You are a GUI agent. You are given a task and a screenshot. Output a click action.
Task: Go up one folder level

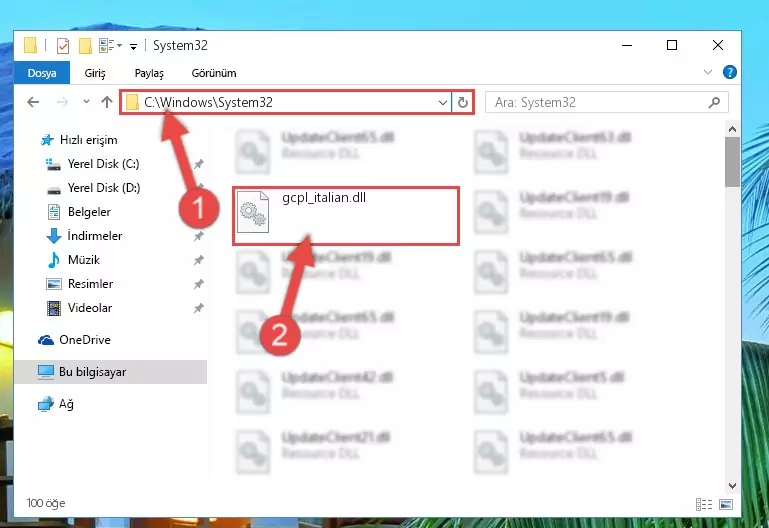coord(107,102)
